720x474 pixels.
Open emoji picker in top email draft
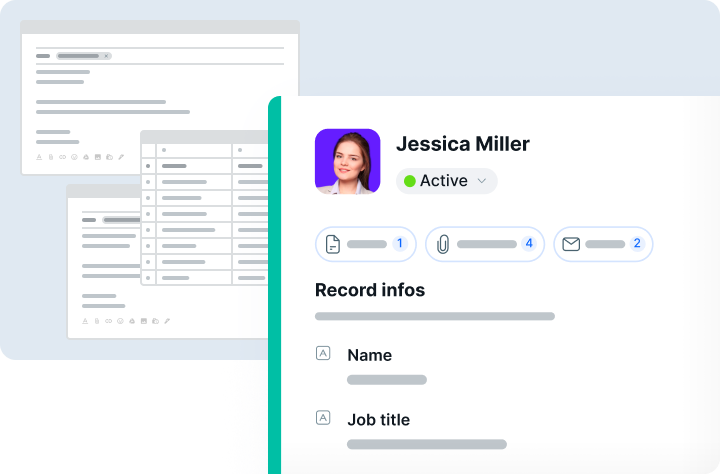pyautogui.click(x=74, y=157)
